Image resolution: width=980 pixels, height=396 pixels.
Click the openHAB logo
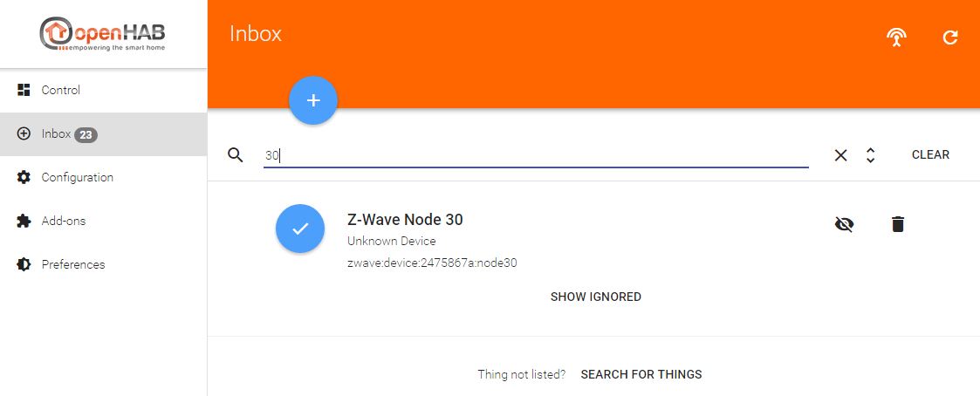click(x=103, y=34)
